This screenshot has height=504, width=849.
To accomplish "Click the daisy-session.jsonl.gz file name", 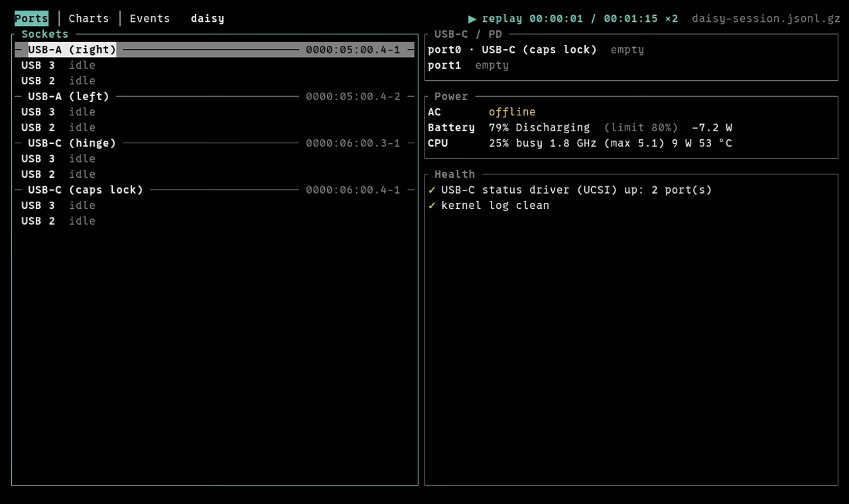I will click(766, 19).
